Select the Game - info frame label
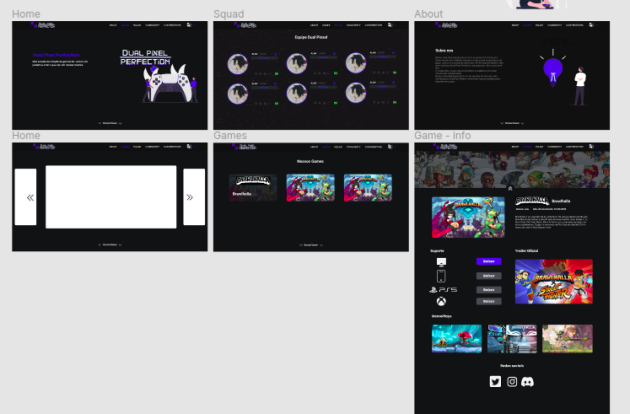Screen dimensions: 630x414 point(442,135)
